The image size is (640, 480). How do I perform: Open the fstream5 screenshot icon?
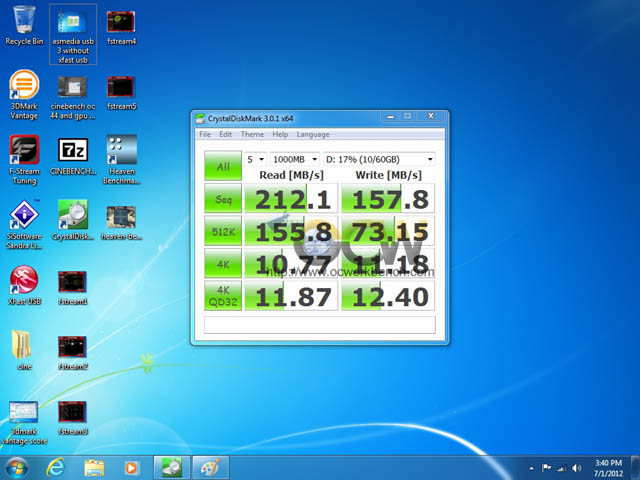pos(121,92)
